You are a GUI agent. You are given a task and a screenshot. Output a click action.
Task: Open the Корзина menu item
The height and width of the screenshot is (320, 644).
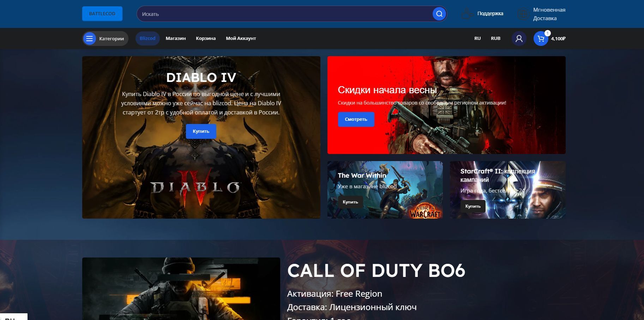click(x=206, y=38)
